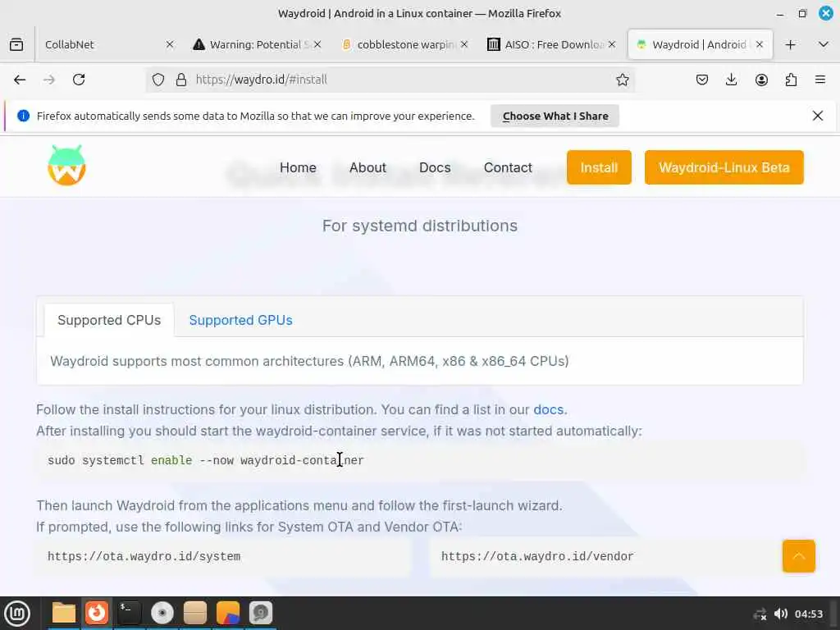
Task: Open the About nav link
Action: 367,167
